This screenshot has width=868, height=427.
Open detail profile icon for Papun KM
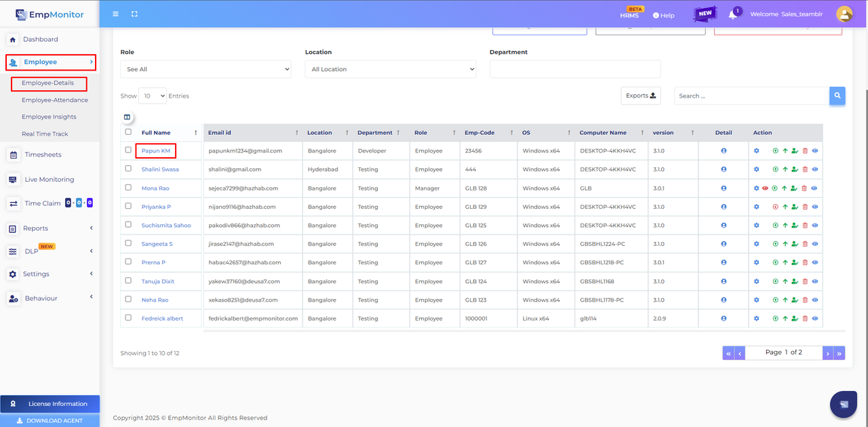pos(724,150)
